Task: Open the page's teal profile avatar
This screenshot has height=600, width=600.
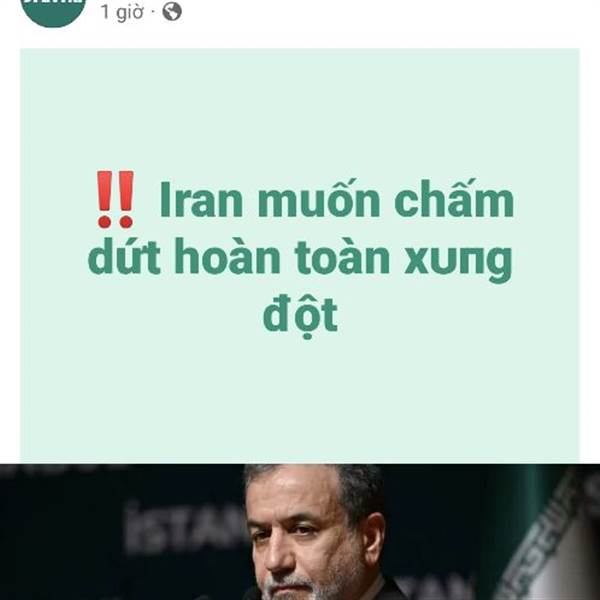Action: (x=53, y=11)
